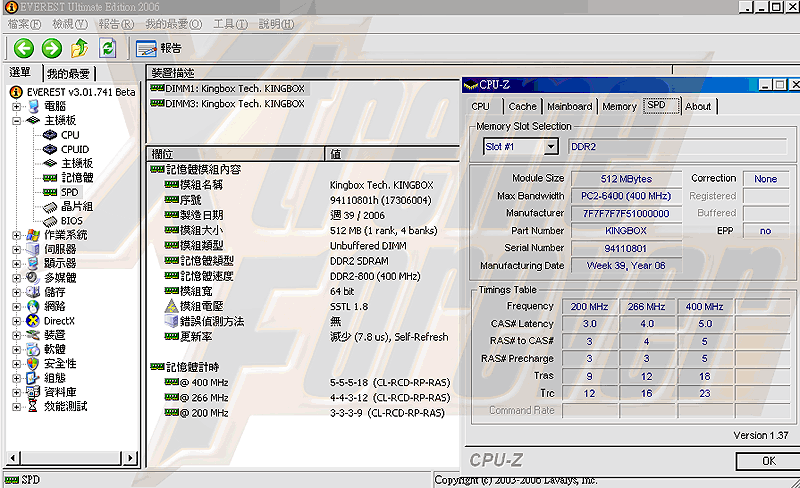This screenshot has width=800, height=488.
Task: Click left arrow of tree pane scrollbar
Action: click(13, 458)
